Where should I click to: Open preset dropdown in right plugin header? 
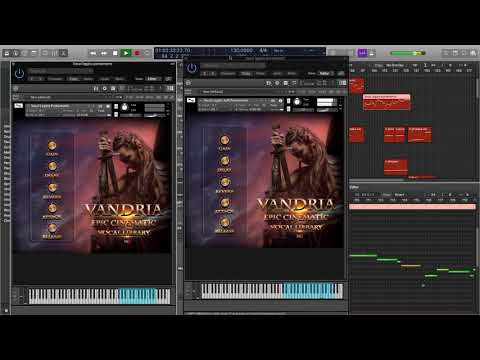point(233,66)
